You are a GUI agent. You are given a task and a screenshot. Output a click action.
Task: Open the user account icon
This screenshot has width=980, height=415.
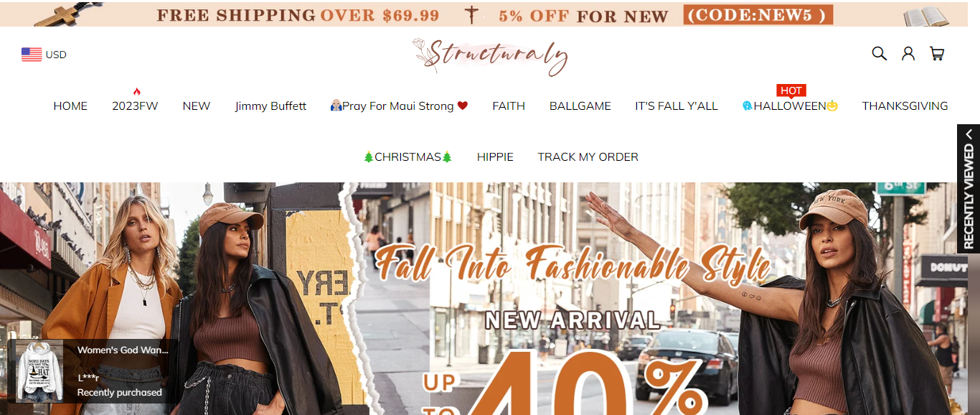click(x=908, y=53)
